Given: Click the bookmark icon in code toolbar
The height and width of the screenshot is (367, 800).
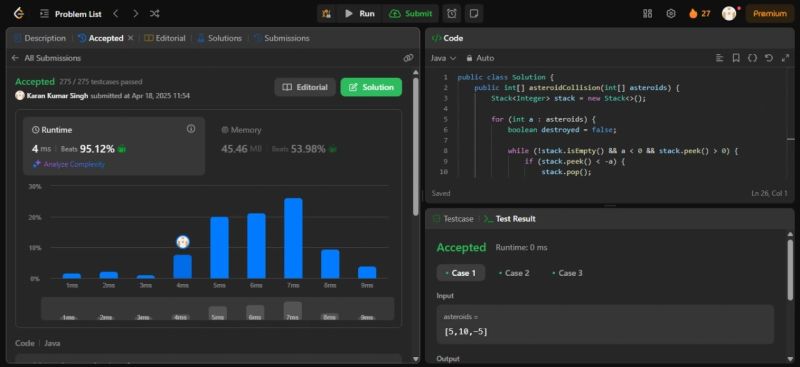Looking at the screenshot, I should [736, 58].
